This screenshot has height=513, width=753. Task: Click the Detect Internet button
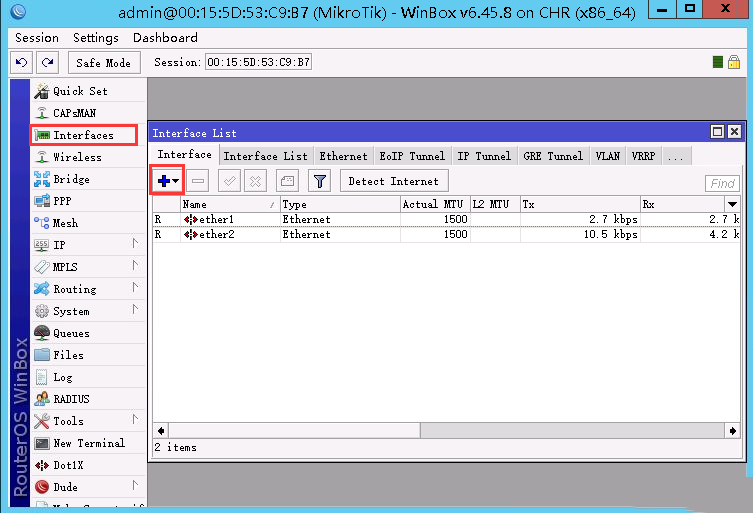394,181
